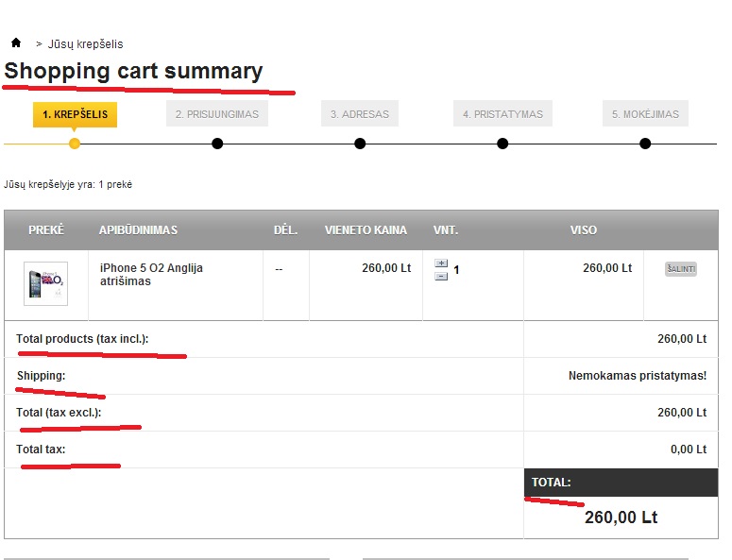The image size is (732, 560).
Task: Click the Apibūdinimas column header
Action: 138,230
